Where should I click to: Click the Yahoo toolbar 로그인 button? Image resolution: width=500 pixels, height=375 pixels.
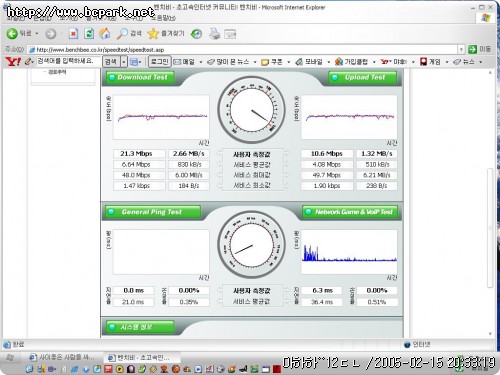pyautogui.click(x=159, y=62)
